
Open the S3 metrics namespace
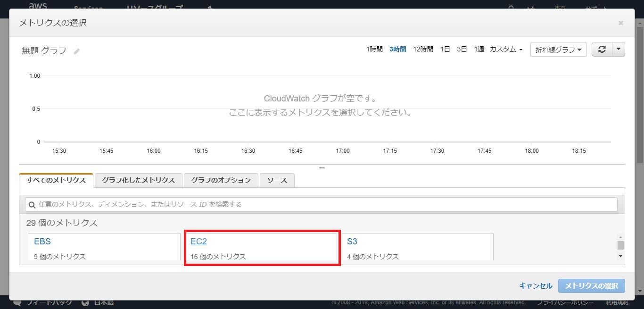[352, 242]
